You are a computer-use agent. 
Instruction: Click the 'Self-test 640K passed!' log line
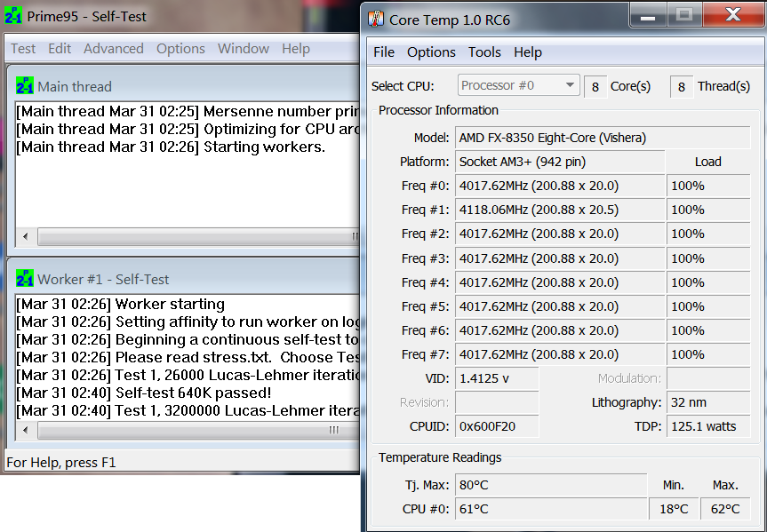point(144,393)
